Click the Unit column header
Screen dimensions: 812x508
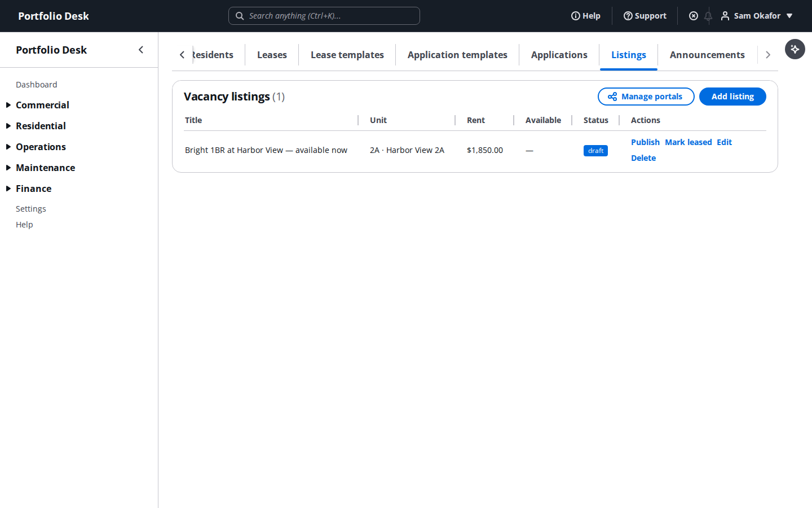click(378, 120)
